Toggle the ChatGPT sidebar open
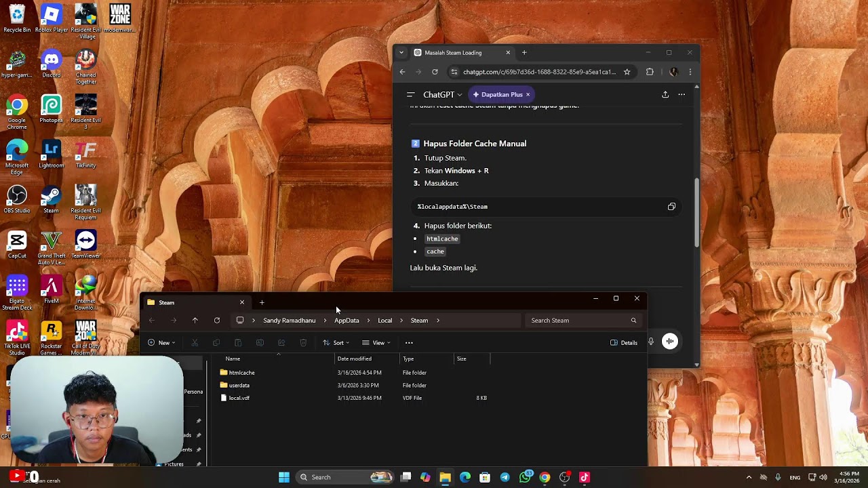Viewport: 868px width, 488px height. (410, 94)
